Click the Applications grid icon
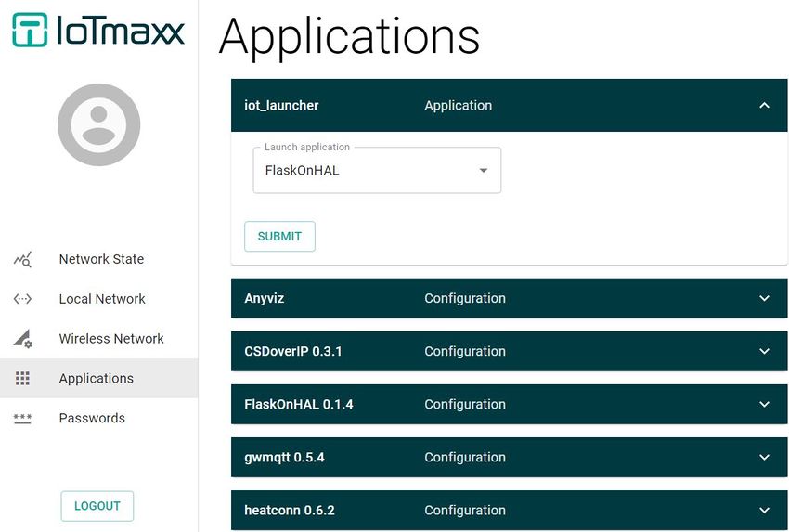Screen dimensions: 789x532 pyautogui.click(x=22, y=379)
